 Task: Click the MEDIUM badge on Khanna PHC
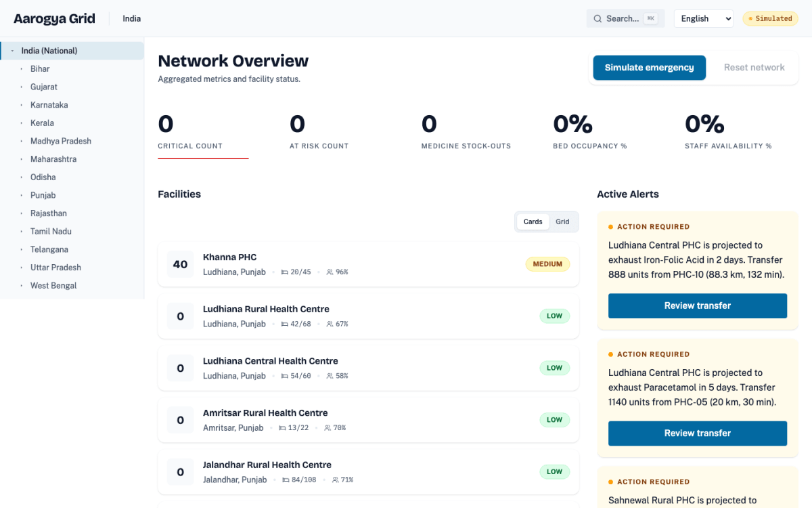[548, 264]
